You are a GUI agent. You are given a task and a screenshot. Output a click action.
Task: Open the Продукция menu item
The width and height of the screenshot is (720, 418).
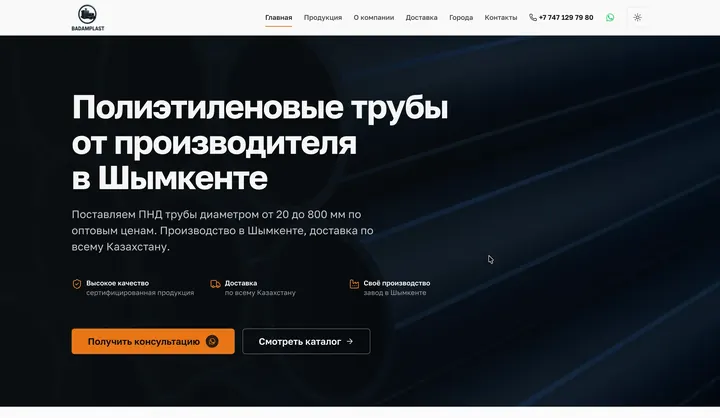(x=323, y=17)
